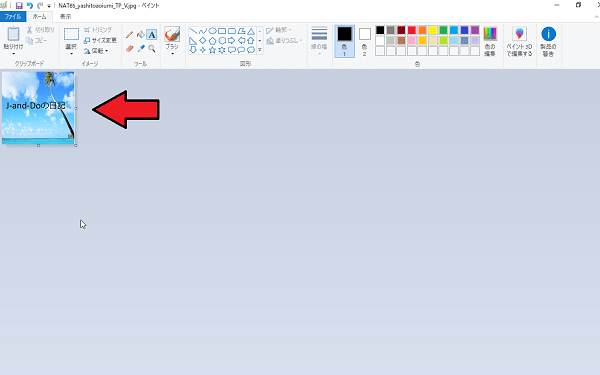Pick the red color swatch
Screen dimensions: 600x375
[x=412, y=30]
